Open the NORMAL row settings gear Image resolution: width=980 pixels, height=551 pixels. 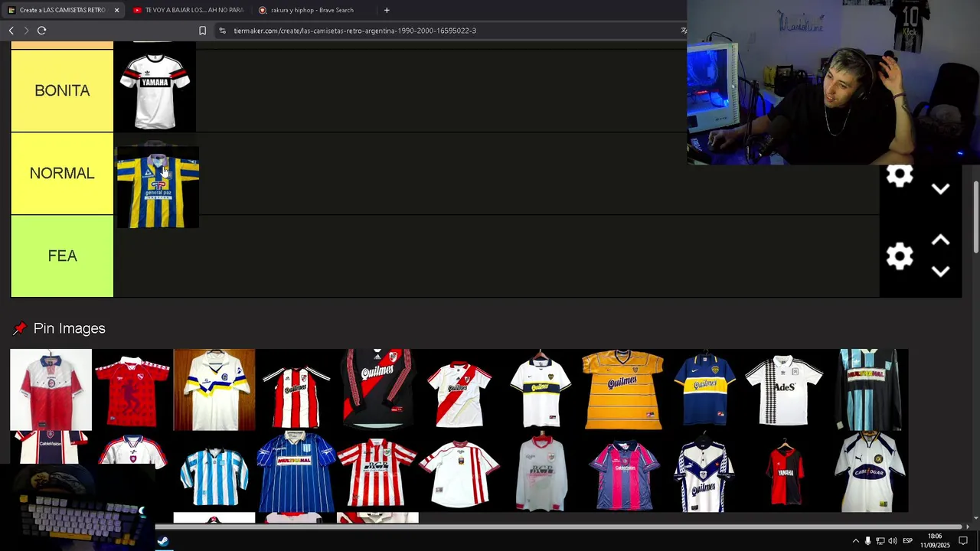click(x=900, y=175)
